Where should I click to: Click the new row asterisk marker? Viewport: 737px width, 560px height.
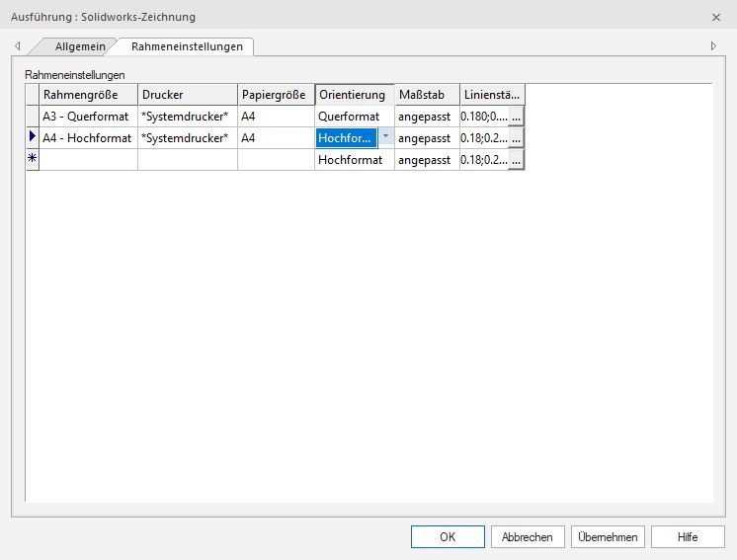32,160
